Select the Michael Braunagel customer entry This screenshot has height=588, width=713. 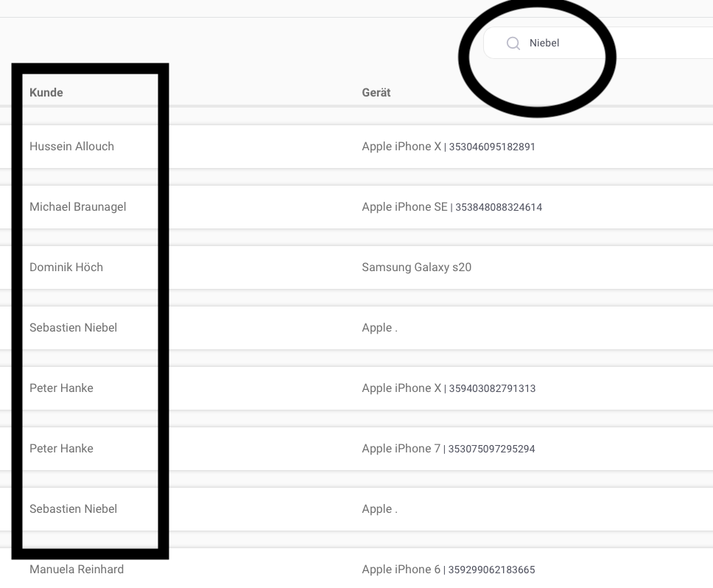pos(77,207)
